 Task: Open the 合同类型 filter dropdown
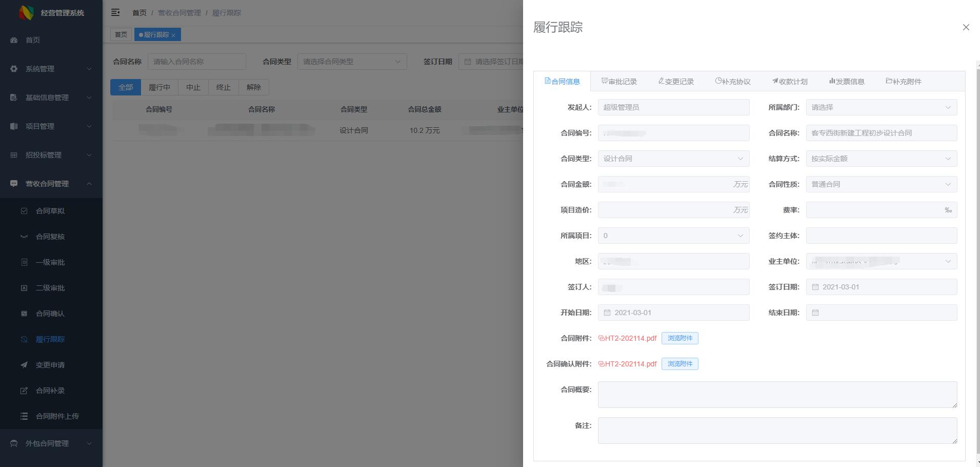coord(352,62)
